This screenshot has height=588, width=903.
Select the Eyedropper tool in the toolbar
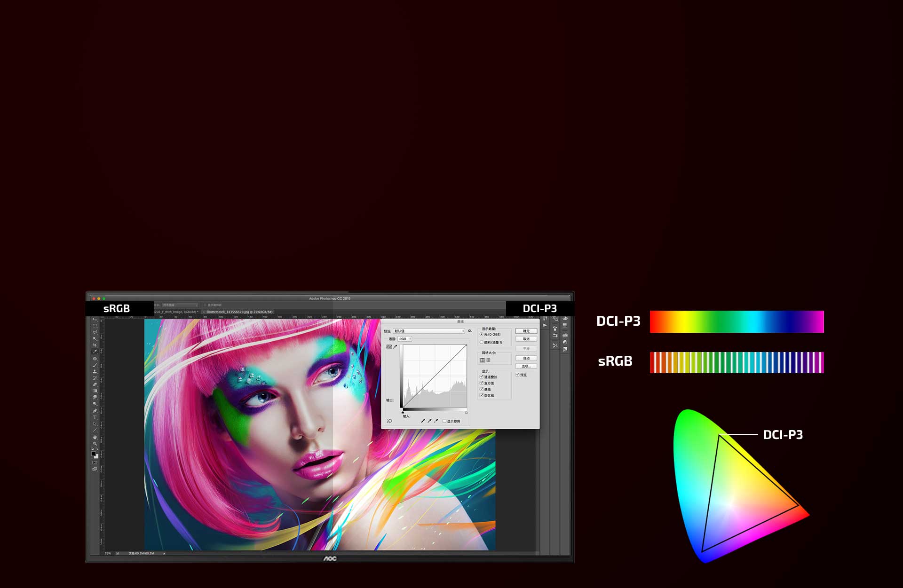(95, 352)
